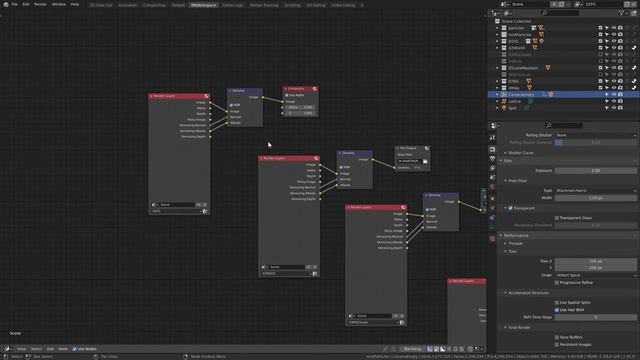Toggle render camera icon for particles collection
Screen dimensions: 640x360
pos(620,28)
